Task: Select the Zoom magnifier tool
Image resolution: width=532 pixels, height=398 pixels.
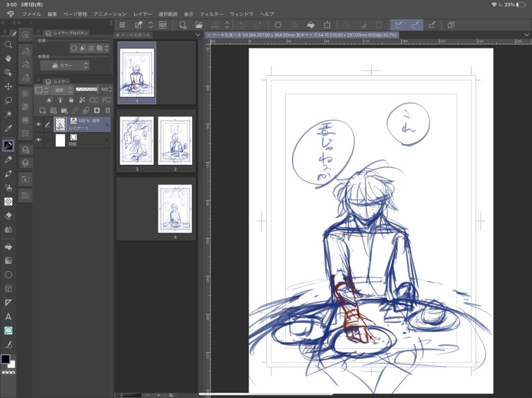Action: (x=8, y=45)
